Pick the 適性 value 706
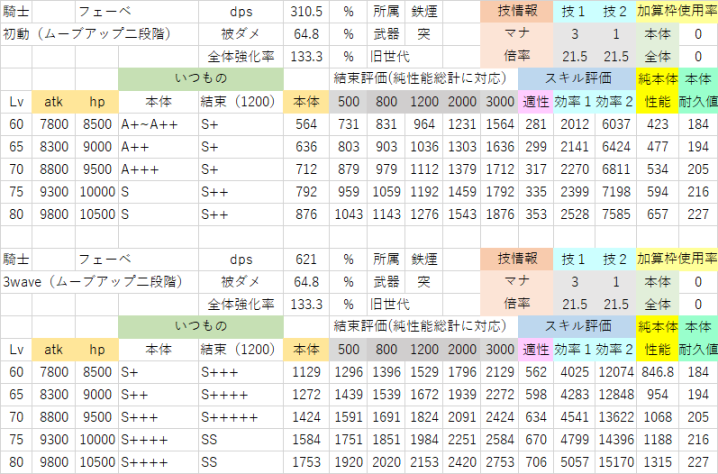 (536, 462)
